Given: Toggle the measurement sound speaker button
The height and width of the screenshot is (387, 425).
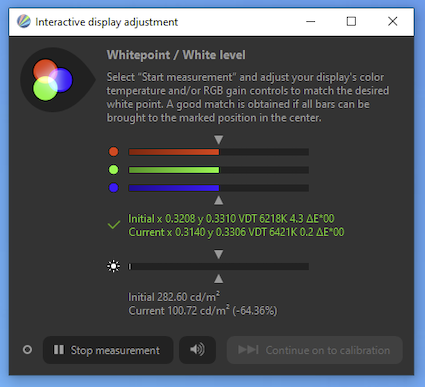Looking at the screenshot, I should pos(197,350).
